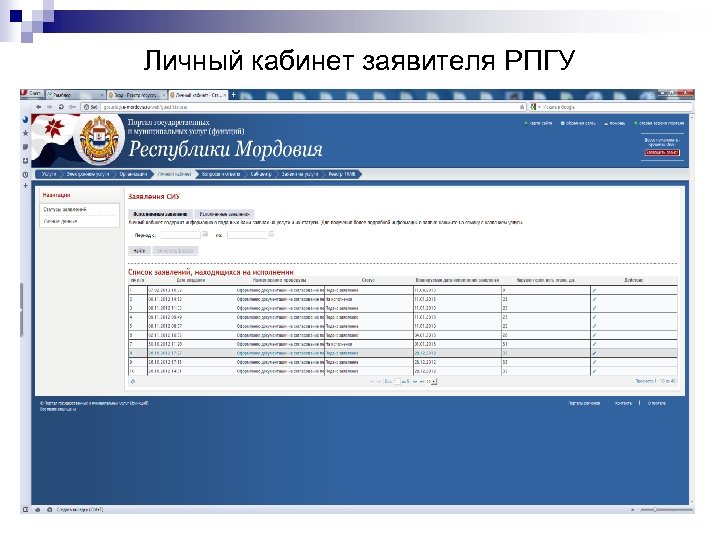Click the Opera Turbo status bar icon
The width and height of the screenshot is (720, 540).
[50, 509]
